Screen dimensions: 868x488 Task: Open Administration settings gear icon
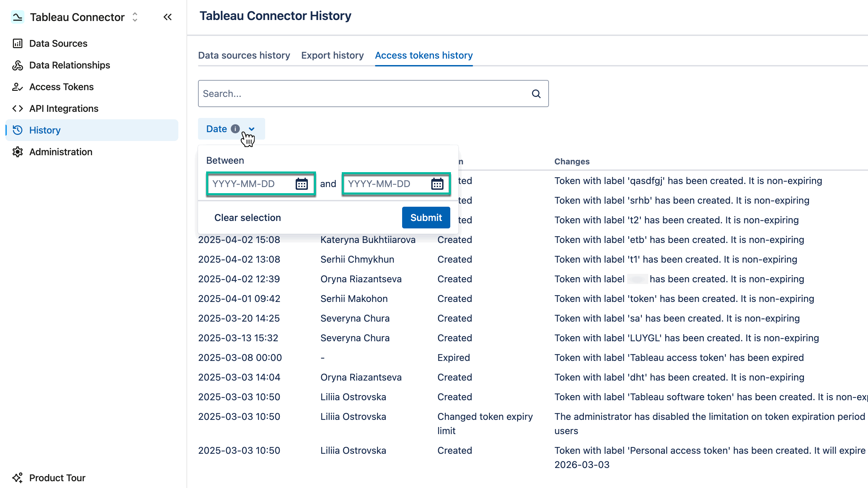pos(17,152)
